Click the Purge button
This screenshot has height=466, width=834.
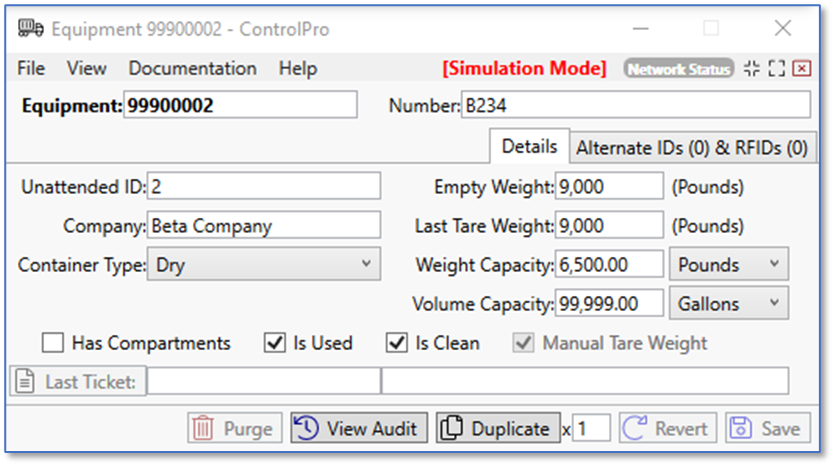234,428
